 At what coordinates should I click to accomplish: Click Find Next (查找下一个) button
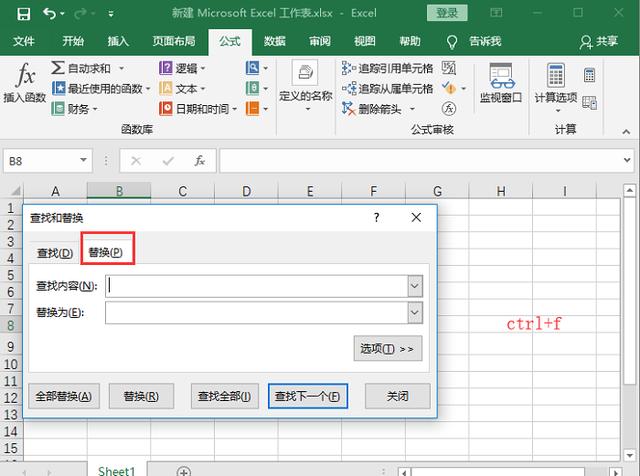click(x=308, y=396)
